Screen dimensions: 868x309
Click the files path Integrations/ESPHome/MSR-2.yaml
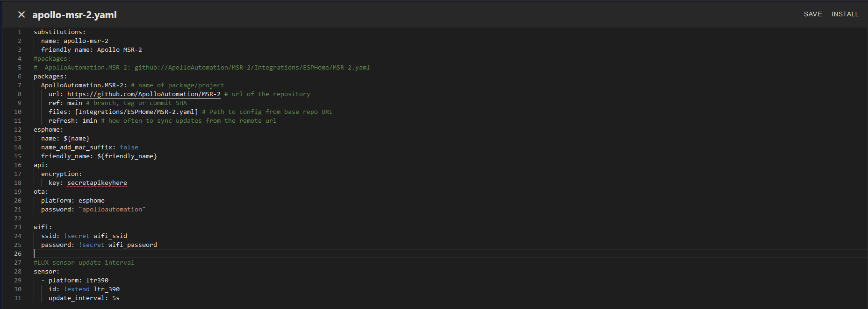coord(136,112)
